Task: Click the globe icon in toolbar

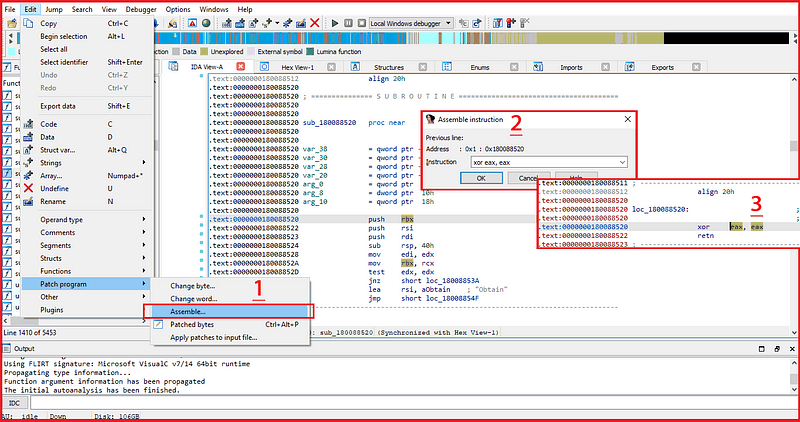Action: [x=206, y=23]
